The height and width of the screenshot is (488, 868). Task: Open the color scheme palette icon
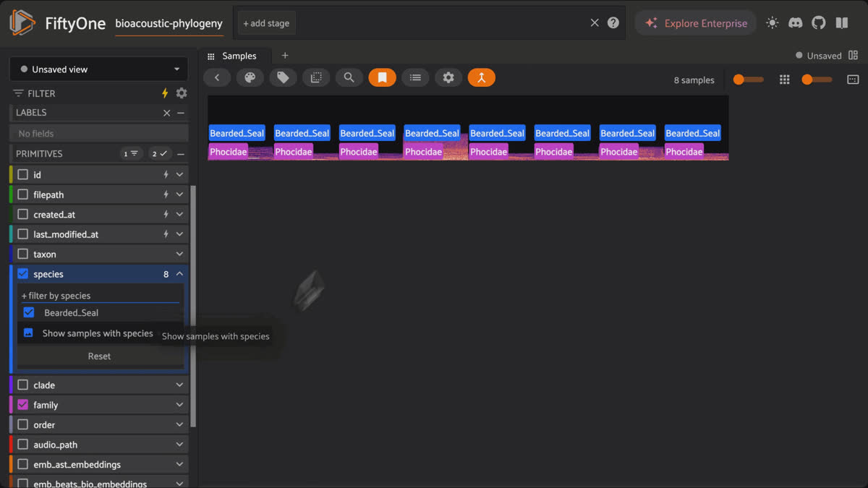click(250, 78)
